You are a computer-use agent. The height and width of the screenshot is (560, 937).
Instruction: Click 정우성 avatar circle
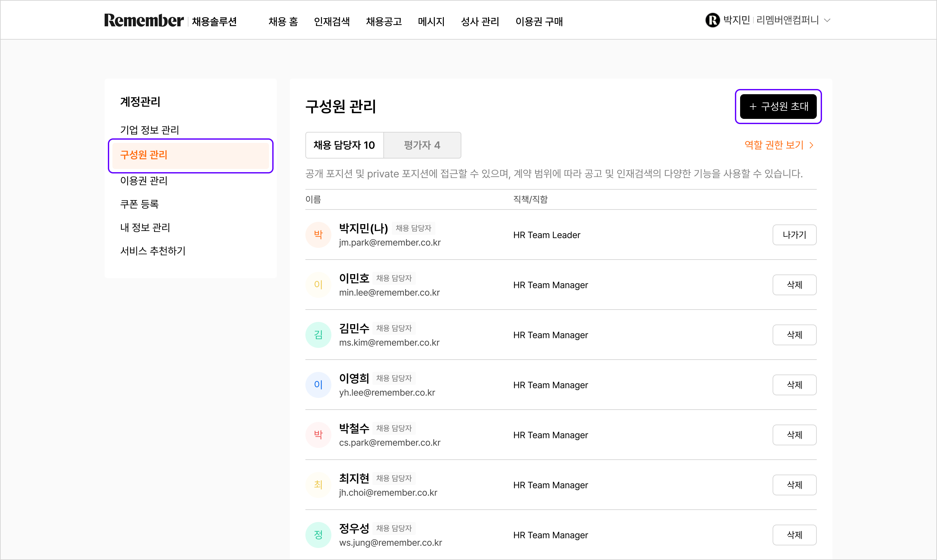(318, 535)
